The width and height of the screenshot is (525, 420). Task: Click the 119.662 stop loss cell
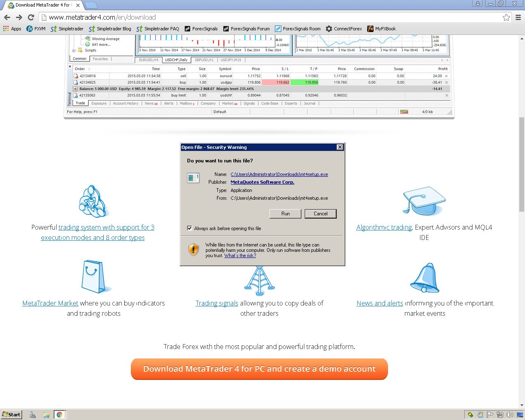[x=276, y=82]
